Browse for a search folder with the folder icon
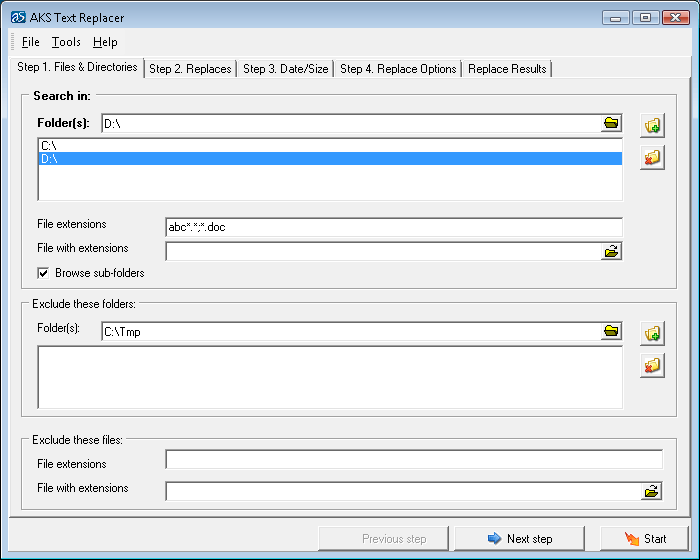Viewport: 700px width, 560px height. (x=611, y=123)
